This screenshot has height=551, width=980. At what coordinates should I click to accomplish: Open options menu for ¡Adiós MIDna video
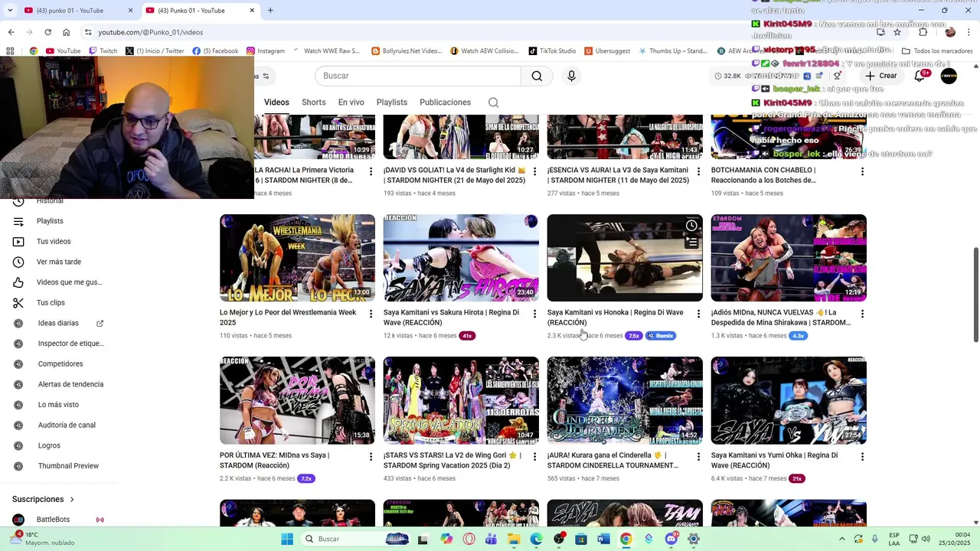tap(862, 314)
